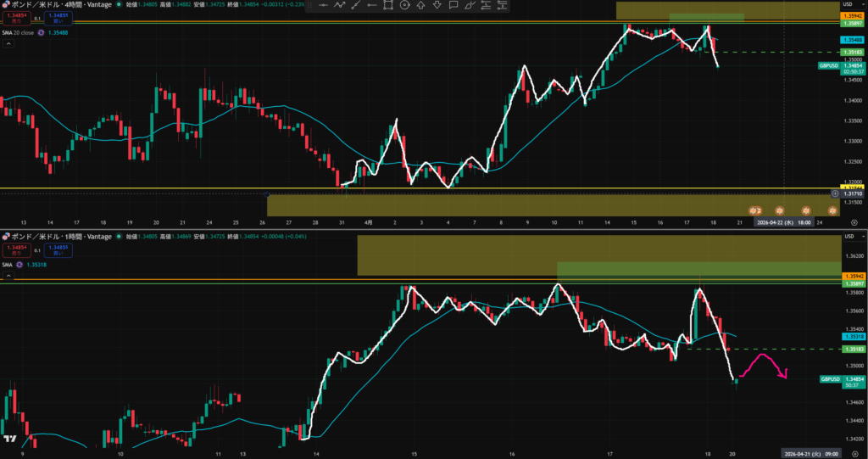868x459 pixels.
Task: Select the comment callout tool
Action: [x=453, y=5]
